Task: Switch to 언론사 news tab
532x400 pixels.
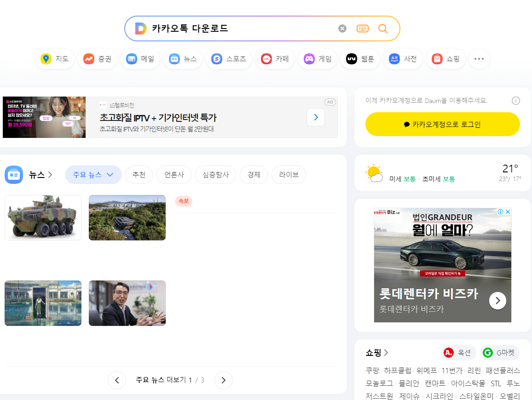Action: tap(174, 175)
